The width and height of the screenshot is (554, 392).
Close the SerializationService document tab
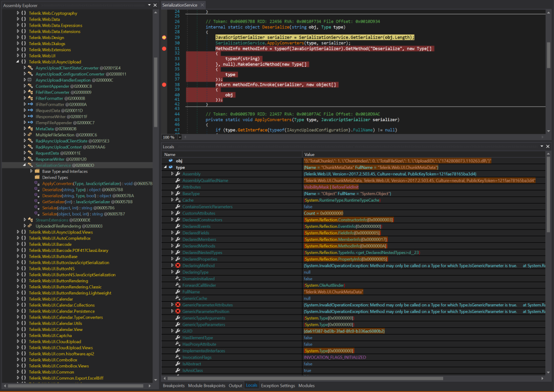202,5
